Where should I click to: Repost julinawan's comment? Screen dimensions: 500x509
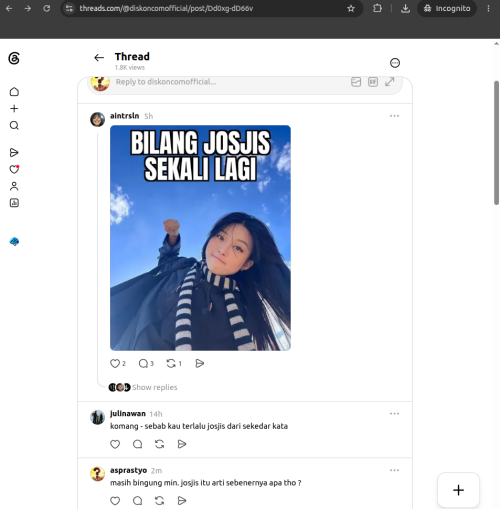tap(160, 444)
